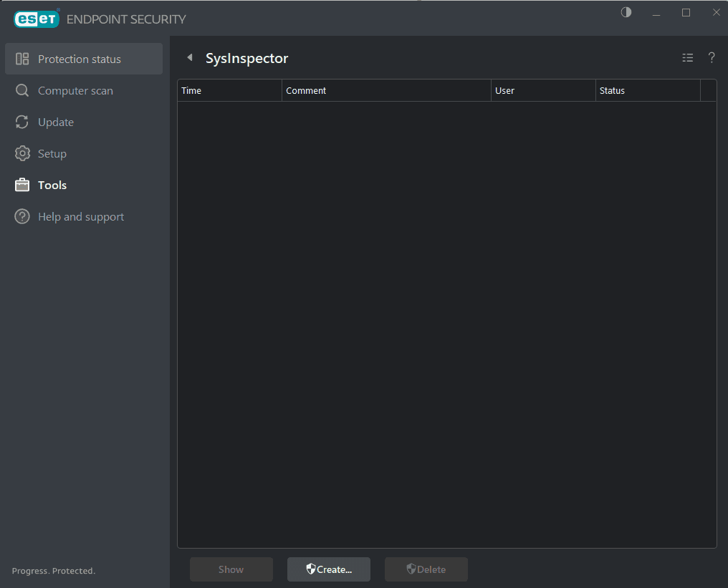Sort by the Status column header

(x=648, y=90)
